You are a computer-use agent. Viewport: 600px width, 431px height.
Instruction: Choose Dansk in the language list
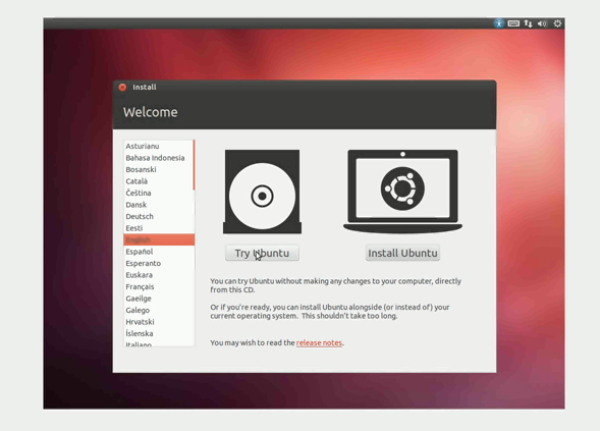click(x=137, y=205)
